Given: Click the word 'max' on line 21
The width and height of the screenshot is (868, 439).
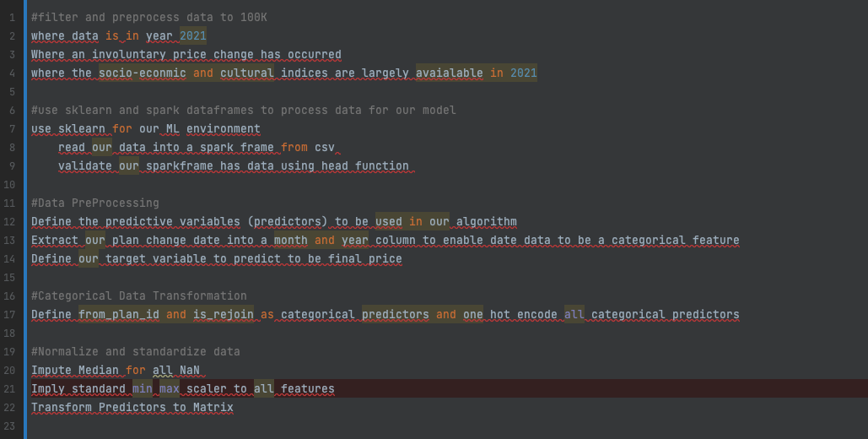Looking at the screenshot, I should 170,389.
